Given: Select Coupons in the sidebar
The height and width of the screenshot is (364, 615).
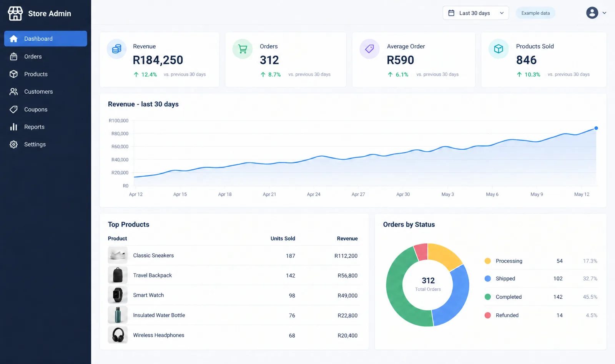Looking at the screenshot, I should tap(46, 109).
